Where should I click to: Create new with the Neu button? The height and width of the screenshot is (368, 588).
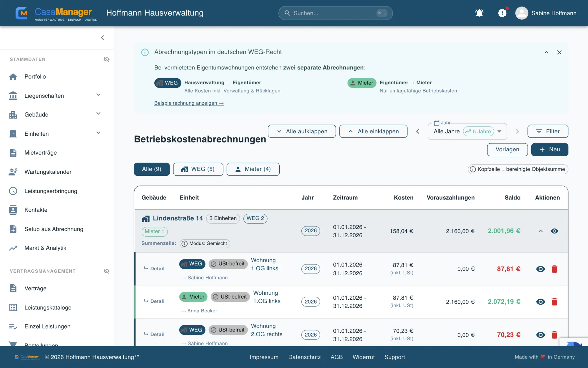(x=550, y=150)
